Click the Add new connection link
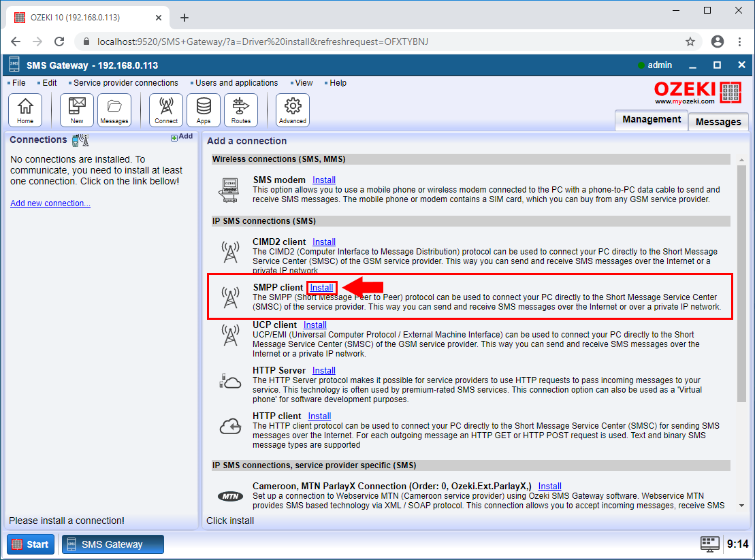The width and height of the screenshot is (755, 560). click(x=50, y=203)
